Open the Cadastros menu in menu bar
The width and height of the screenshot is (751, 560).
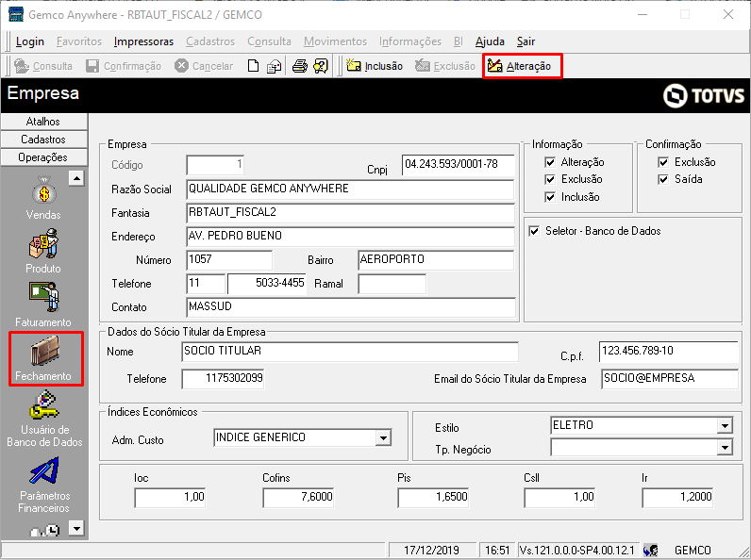pos(210,41)
